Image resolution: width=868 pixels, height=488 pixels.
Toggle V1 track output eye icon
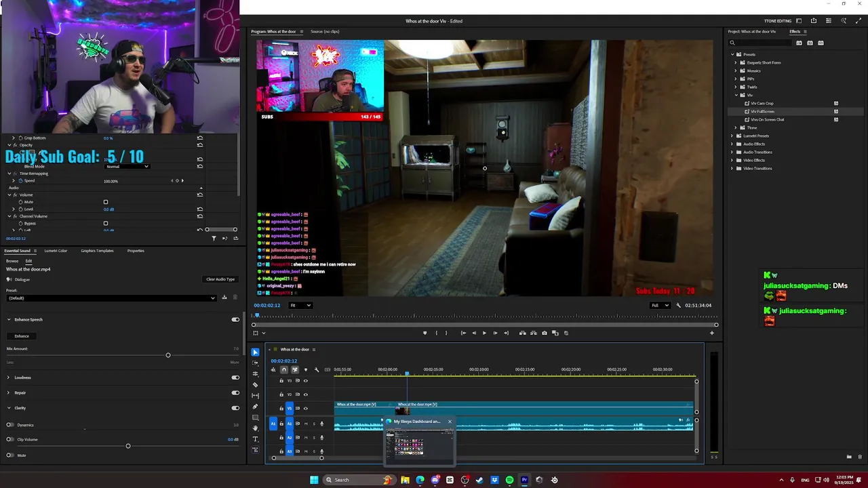click(x=306, y=408)
